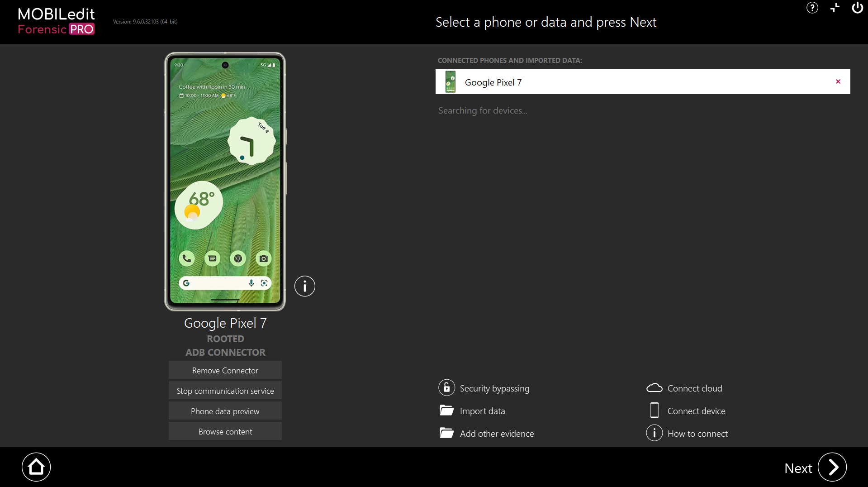Click the Security bypassing lock icon
868x487 pixels.
[x=446, y=388]
